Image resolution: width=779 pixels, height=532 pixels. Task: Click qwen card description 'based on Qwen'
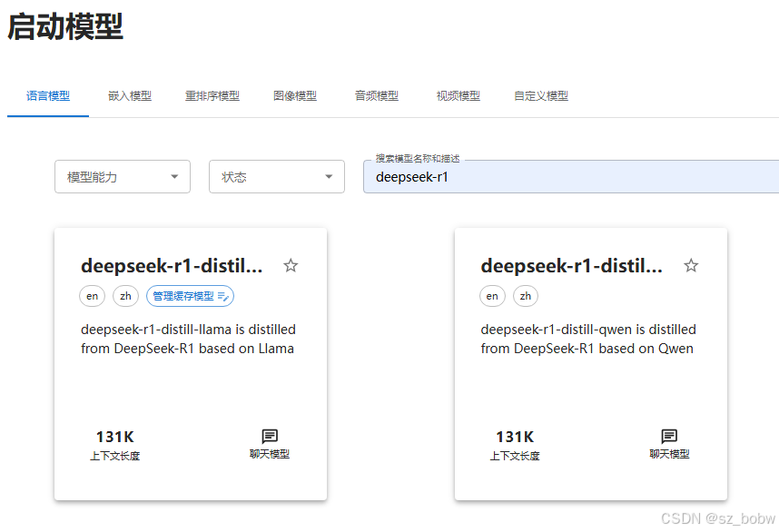646,349
